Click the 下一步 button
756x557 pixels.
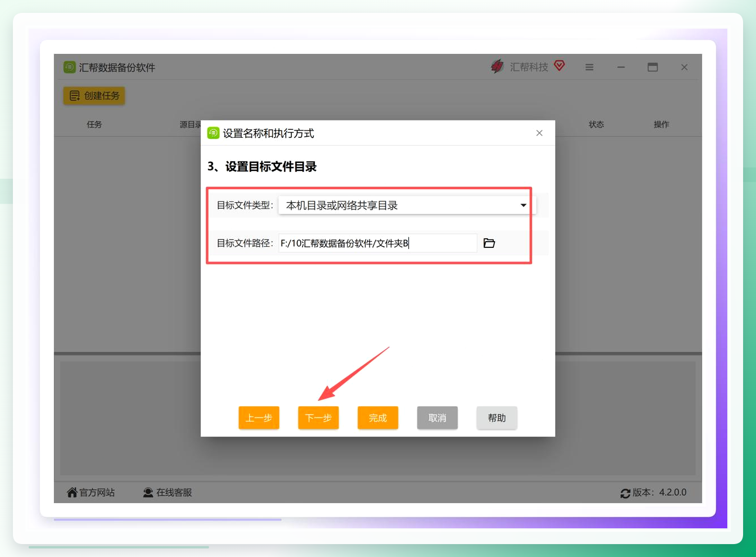pos(318,418)
